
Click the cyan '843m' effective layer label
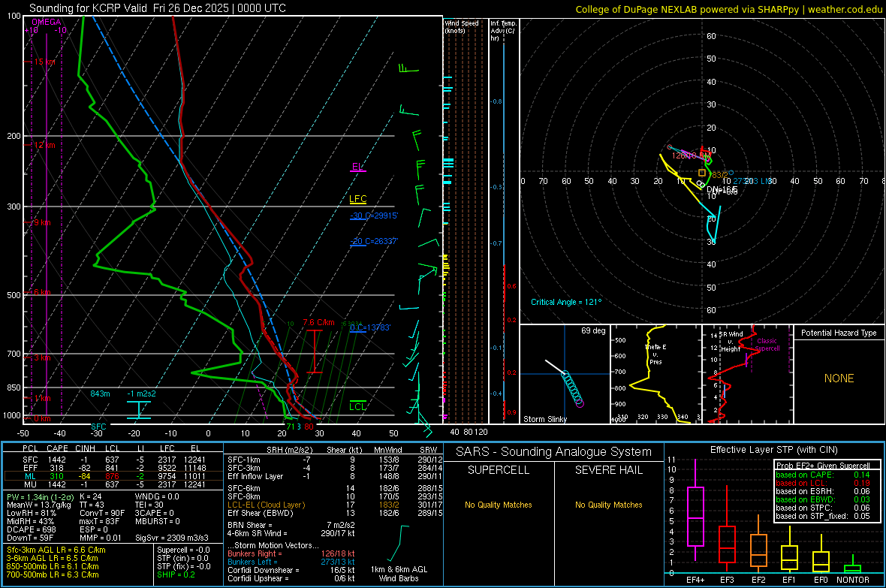(x=100, y=394)
